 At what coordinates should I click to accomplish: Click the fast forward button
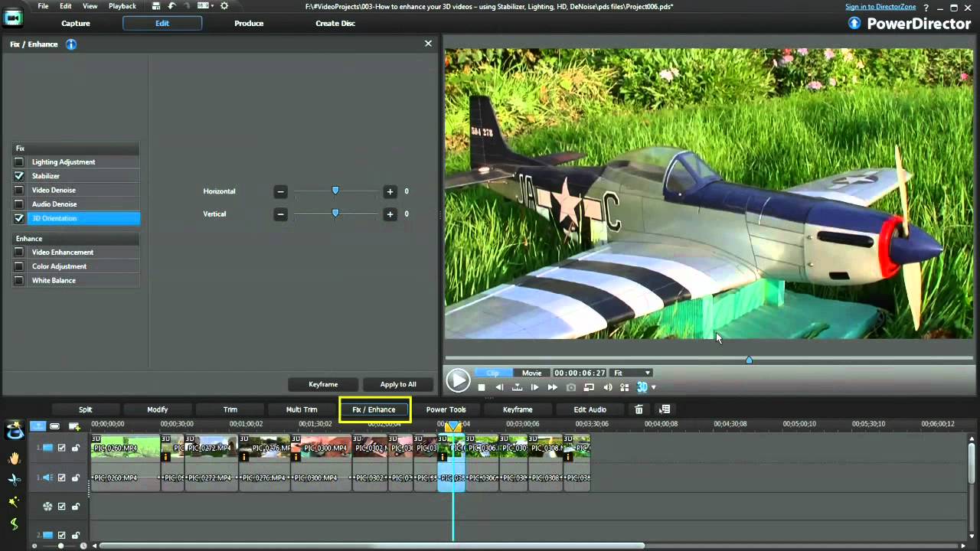tap(552, 387)
